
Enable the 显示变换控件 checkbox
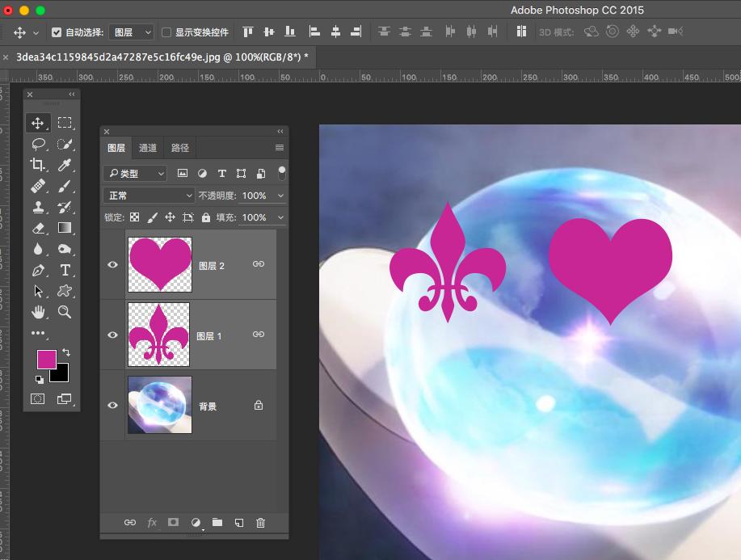pos(166,32)
